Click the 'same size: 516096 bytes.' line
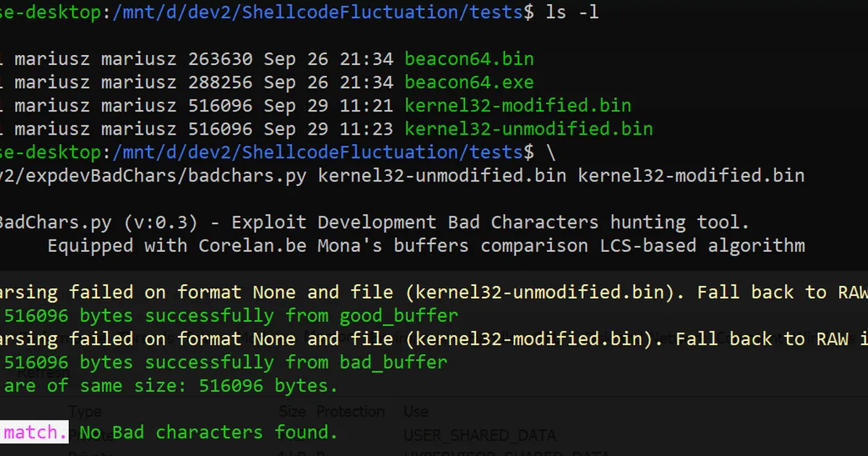 click(x=209, y=386)
